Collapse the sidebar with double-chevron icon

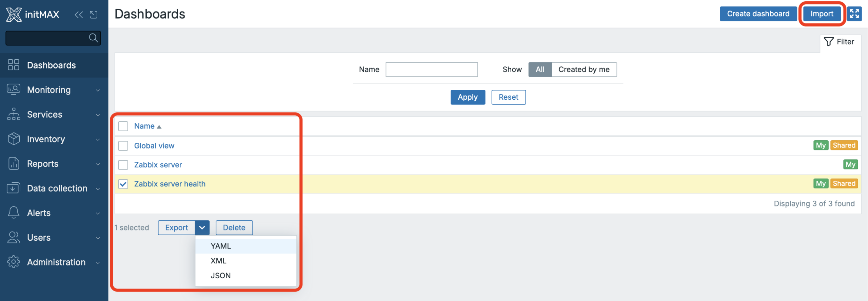pyautogui.click(x=79, y=15)
